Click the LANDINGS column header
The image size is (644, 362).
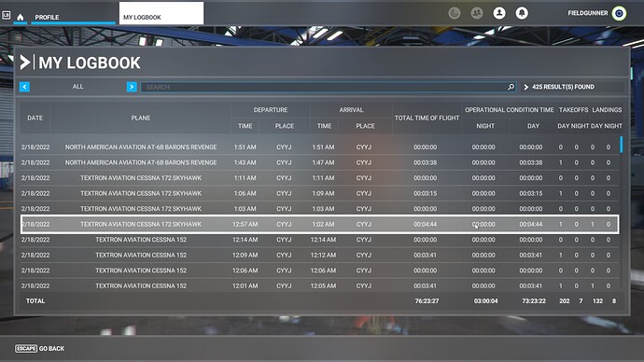point(607,110)
